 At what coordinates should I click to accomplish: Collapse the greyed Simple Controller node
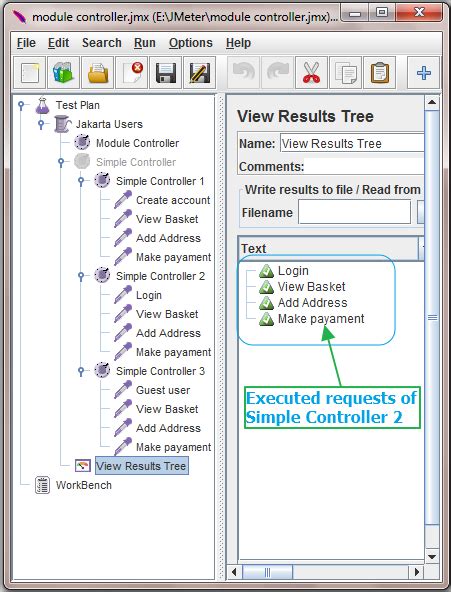click(x=61, y=162)
